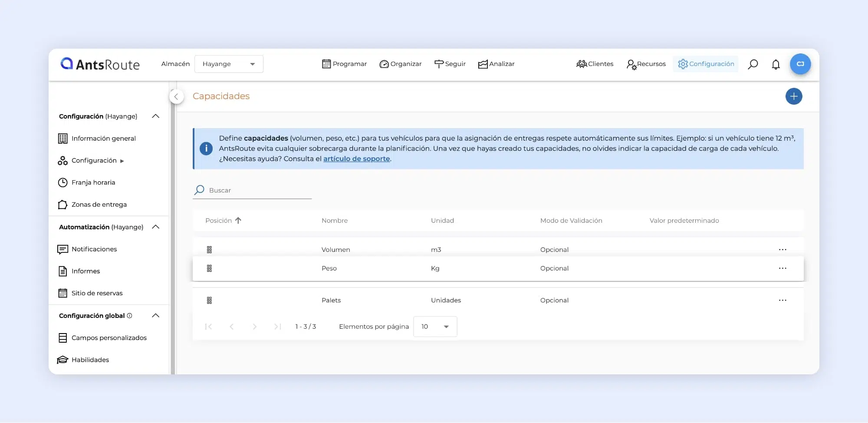Follow the artículo de soporte link
Screen dimensions: 868x423
coord(356,159)
